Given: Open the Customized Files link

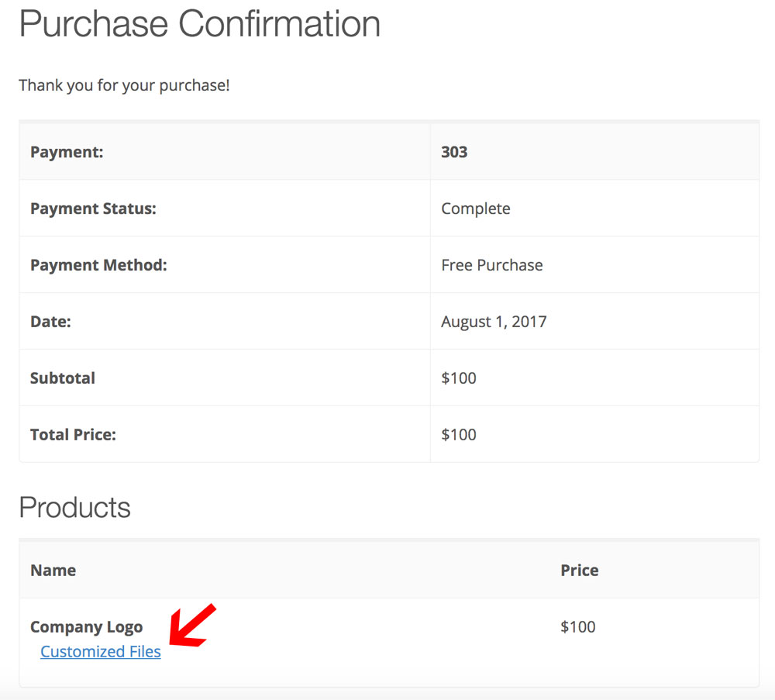Looking at the screenshot, I should point(101,652).
